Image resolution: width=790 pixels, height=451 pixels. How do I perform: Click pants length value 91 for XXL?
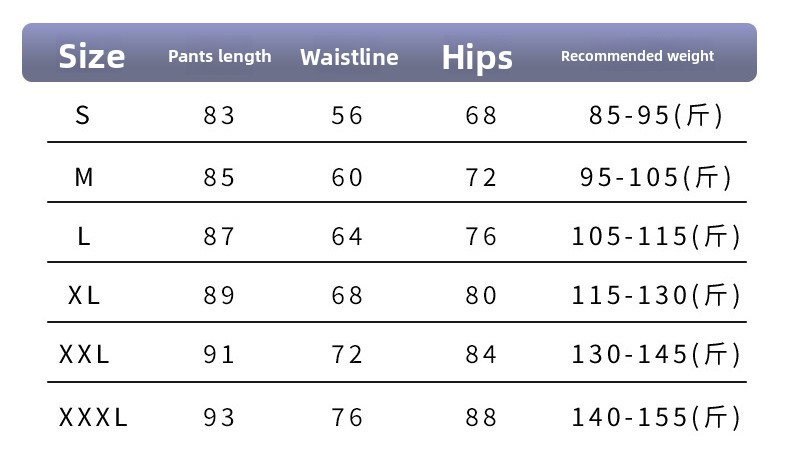pos(219,354)
